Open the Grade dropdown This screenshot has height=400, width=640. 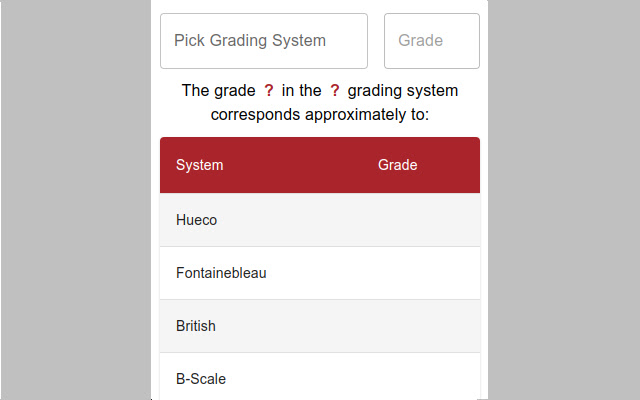431,41
